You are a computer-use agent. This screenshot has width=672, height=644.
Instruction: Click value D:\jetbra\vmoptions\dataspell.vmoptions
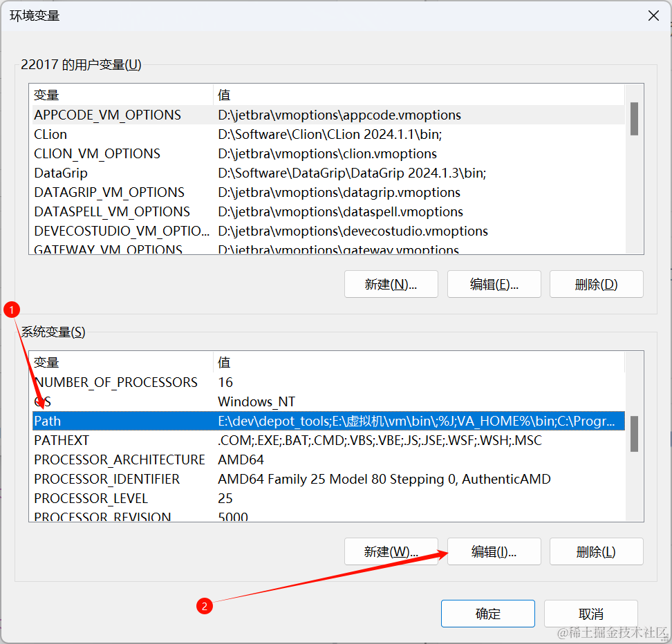coord(340,211)
